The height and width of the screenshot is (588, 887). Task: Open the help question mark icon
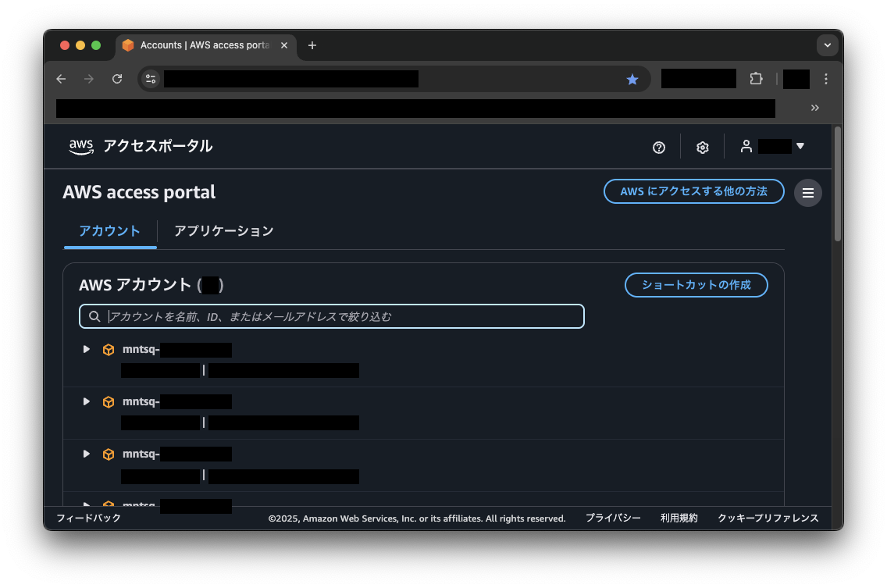(658, 147)
